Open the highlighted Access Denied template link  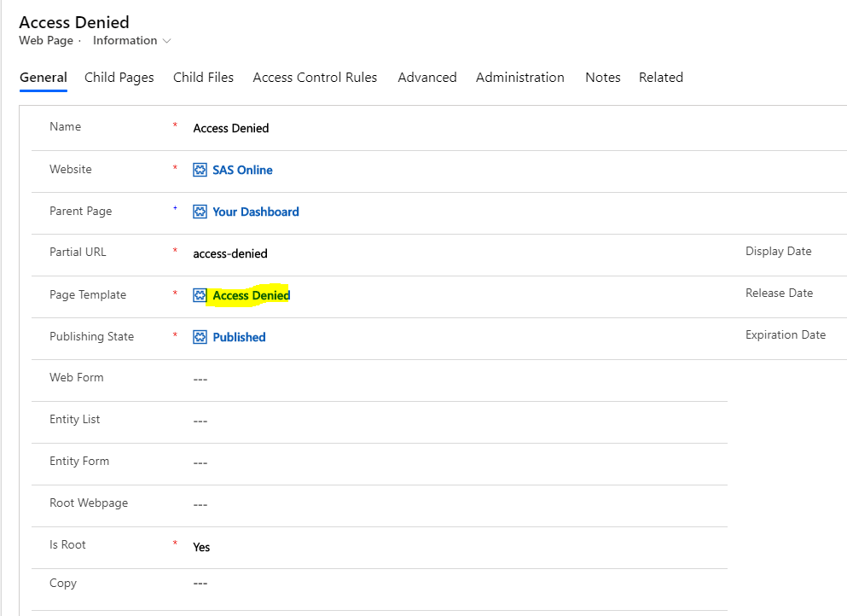tap(252, 295)
